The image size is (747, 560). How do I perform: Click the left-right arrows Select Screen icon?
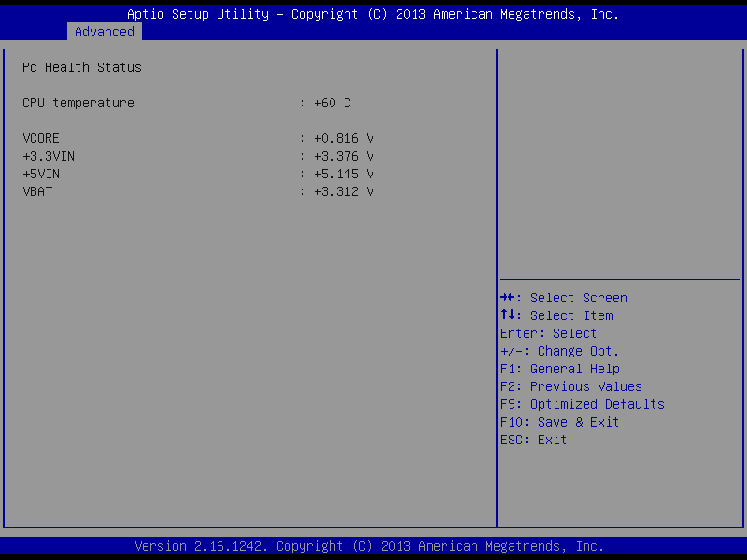(508, 298)
